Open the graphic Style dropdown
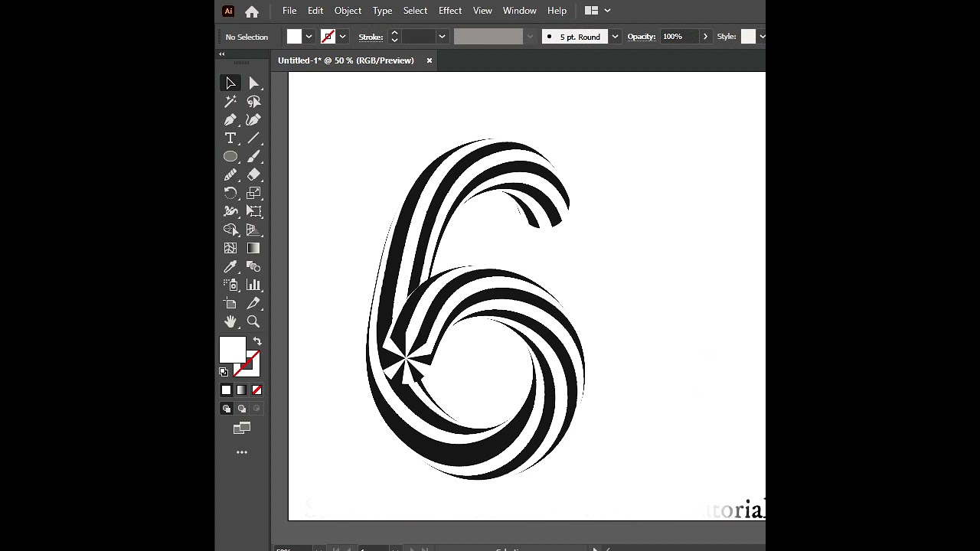This screenshot has height=551, width=980. 761,37
